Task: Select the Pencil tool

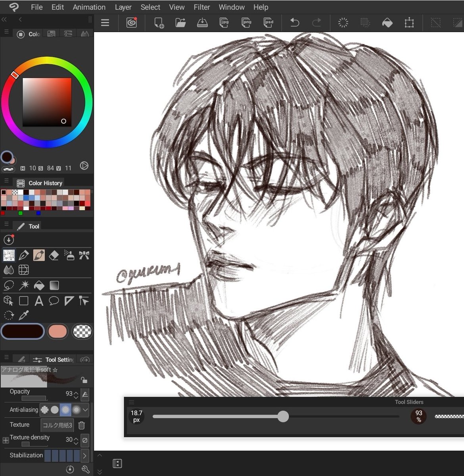Action: tap(39, 255)
